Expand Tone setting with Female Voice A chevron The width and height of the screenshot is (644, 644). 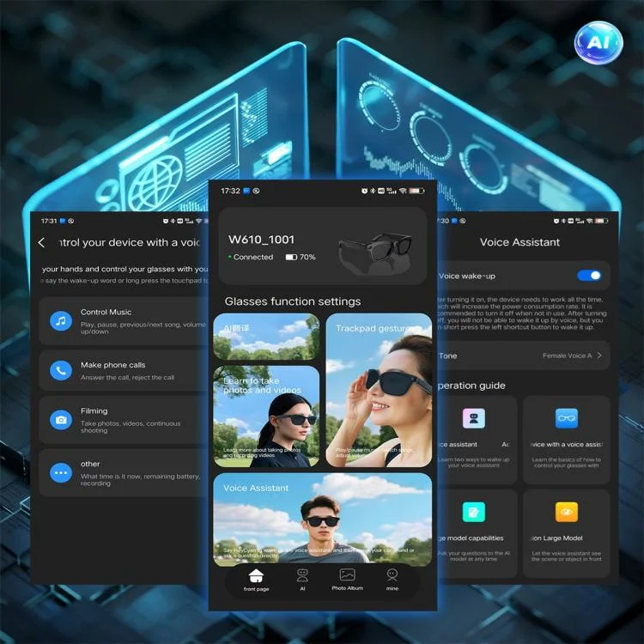click(599, 355)
